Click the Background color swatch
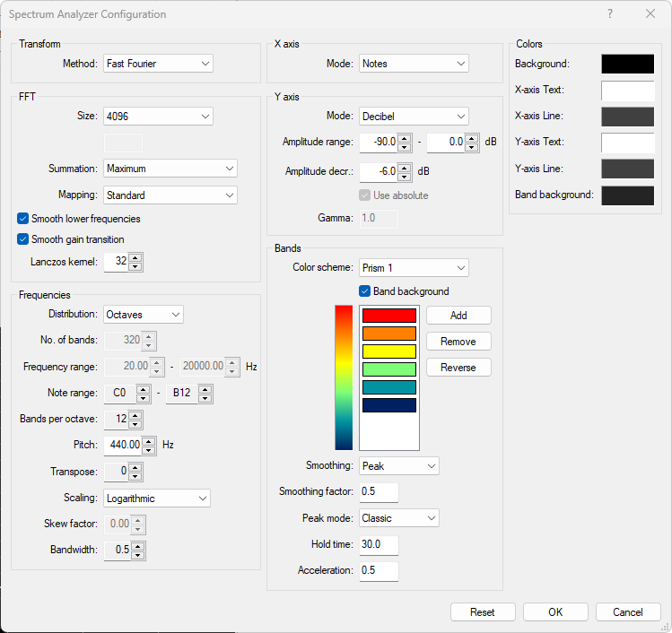This screenshot has height=633, width=672. click(x=627, y=65)
